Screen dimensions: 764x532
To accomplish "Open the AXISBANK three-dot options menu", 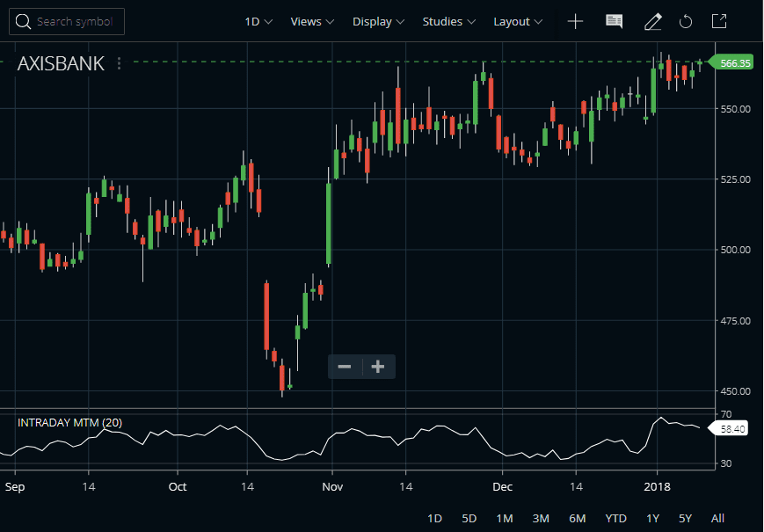I will click(119, 63).
